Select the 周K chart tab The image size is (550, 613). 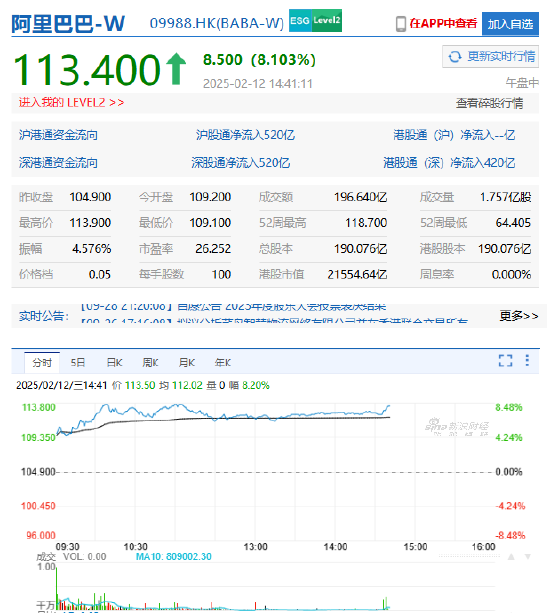(x=150, y=363)
